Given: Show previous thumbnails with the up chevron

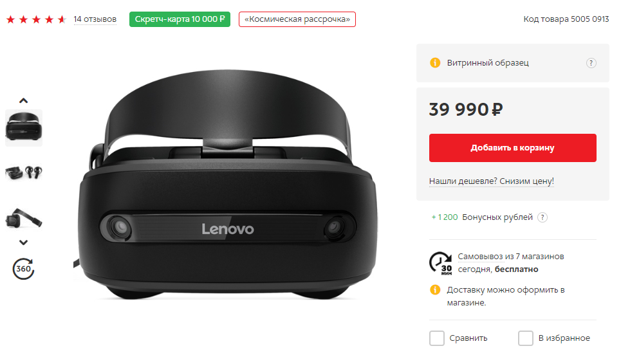Looking at the screenshot, I should 23,100.
